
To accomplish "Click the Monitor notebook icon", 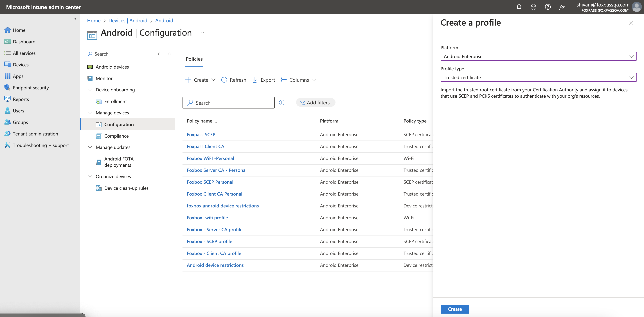I will (x=90, y=78).
